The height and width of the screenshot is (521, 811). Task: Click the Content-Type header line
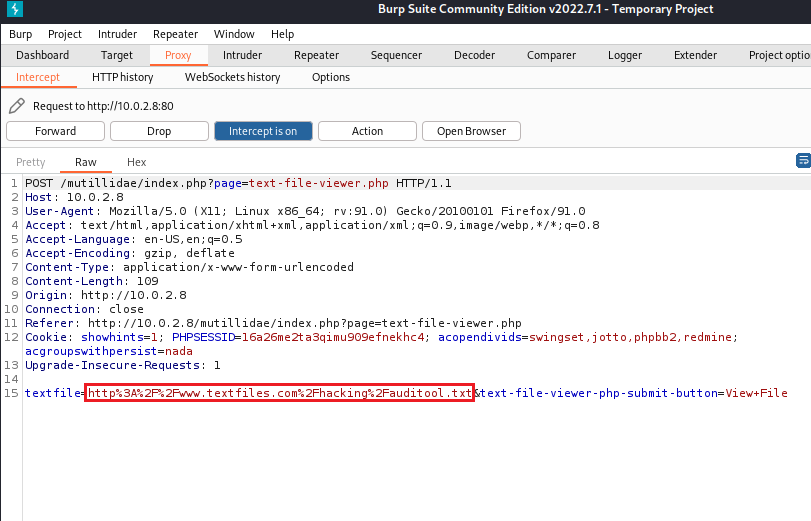(x=190, y=267)
